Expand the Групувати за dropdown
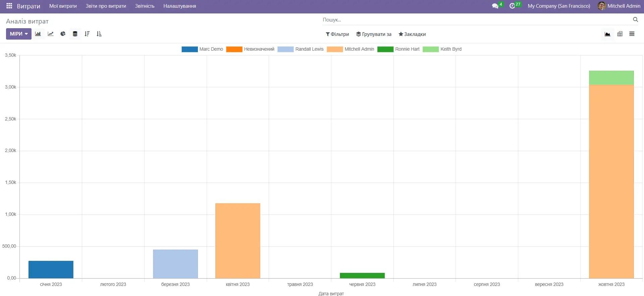This screenshot has height=296, width=644. pos(374,34)
